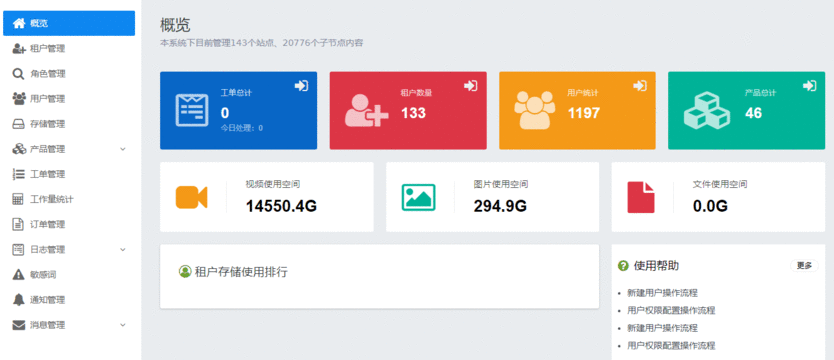Open the first 用户权限配置操作流程 help link

(671, 310)
